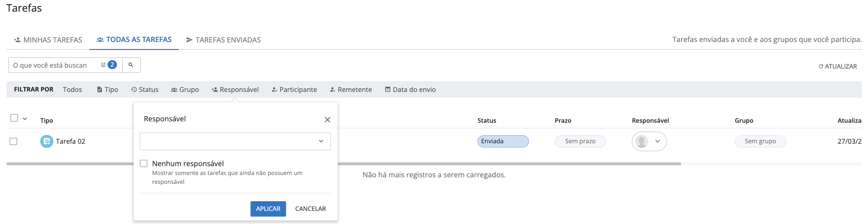Open the active filters counter icon
The image size is (868, 224).
109,65
